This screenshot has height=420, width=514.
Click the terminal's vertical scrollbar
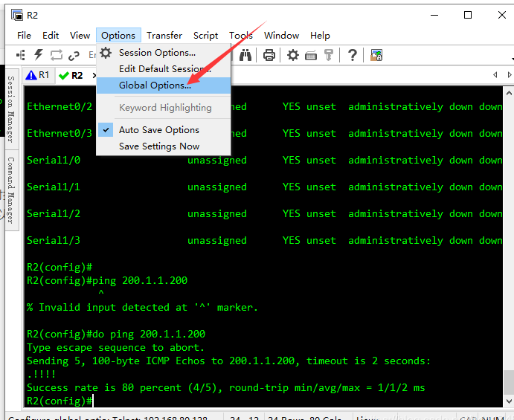point(508,245)
